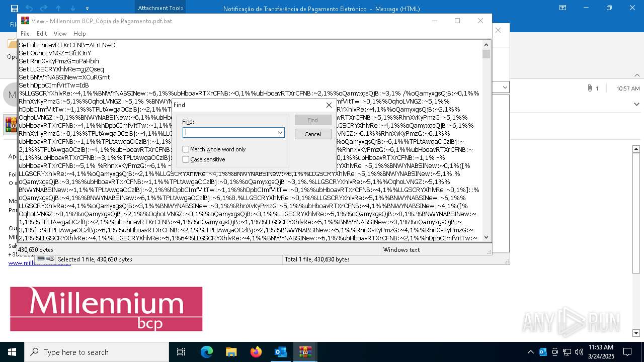Open the Customize Quick Access Toolbar dropdown
Viewport: 644px width, 362px height.
pyautogui.click(x=87, y=9)
